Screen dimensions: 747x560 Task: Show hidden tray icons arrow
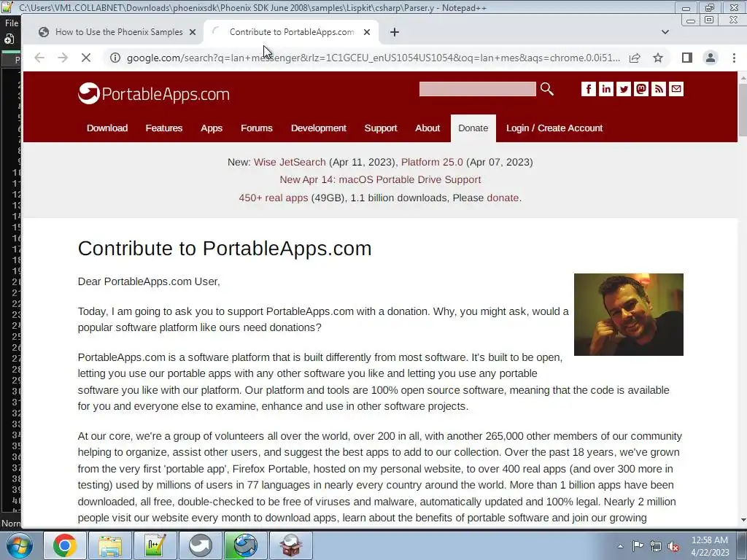[620, 546]
